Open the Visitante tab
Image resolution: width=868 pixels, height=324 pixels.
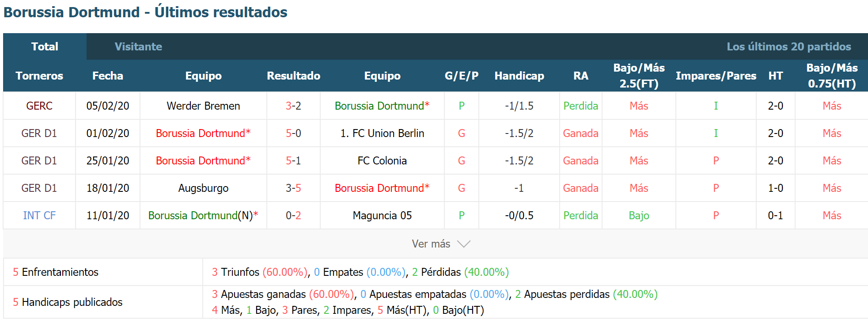point(138,46)
